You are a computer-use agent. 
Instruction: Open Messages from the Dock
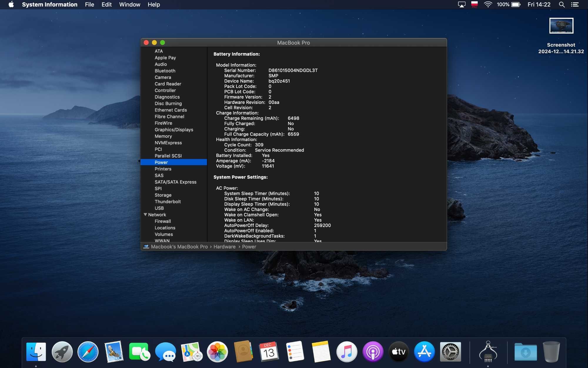click(x=166, y=352)
